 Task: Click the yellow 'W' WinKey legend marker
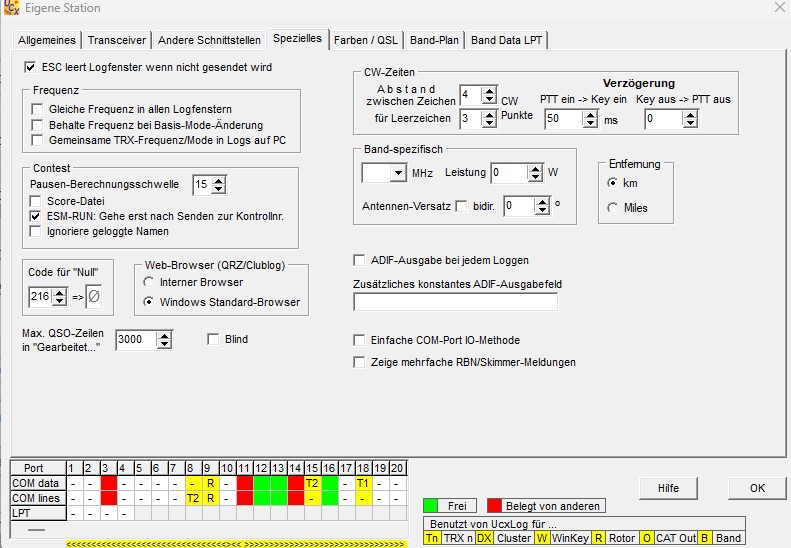[x=541, y=537]
